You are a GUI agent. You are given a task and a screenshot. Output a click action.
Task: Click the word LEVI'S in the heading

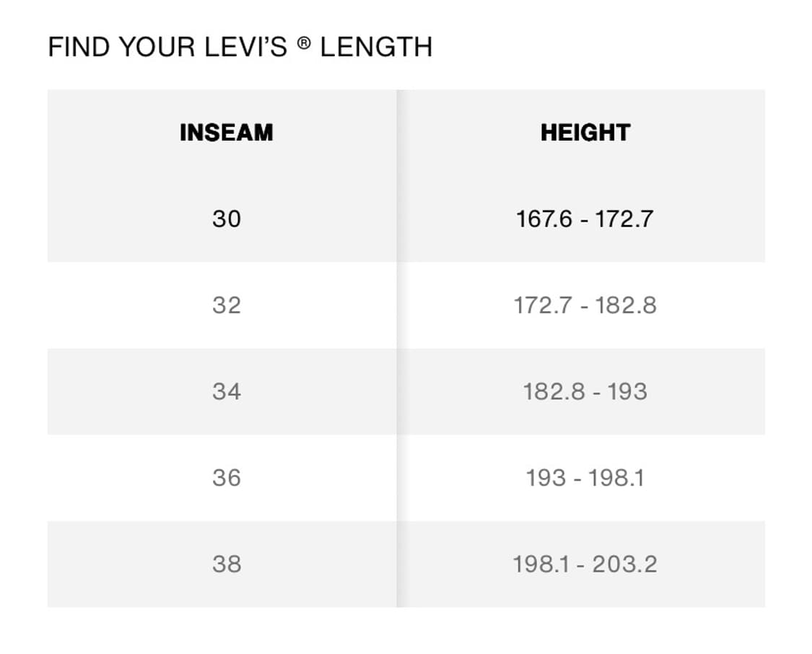tap(245, 47)
